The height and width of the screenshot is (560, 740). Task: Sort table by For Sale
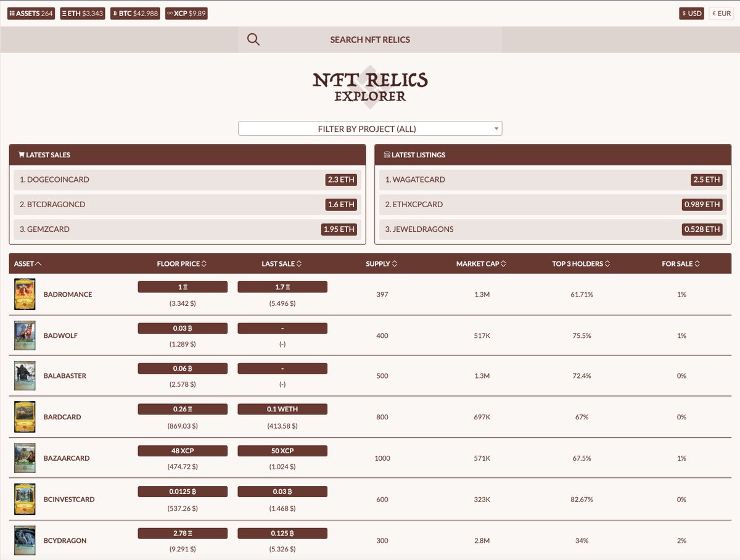[x=681, y=263]
